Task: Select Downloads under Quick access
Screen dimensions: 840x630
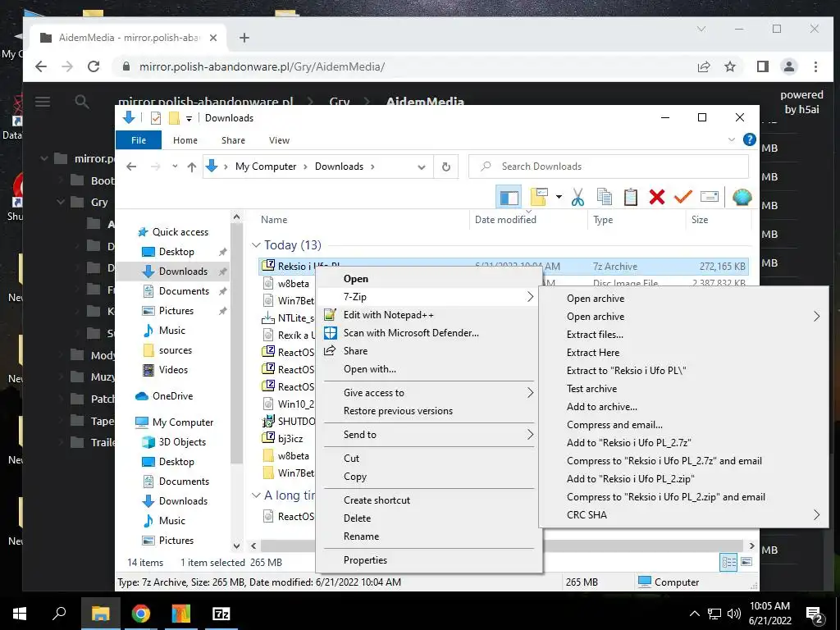Action: 183,272
